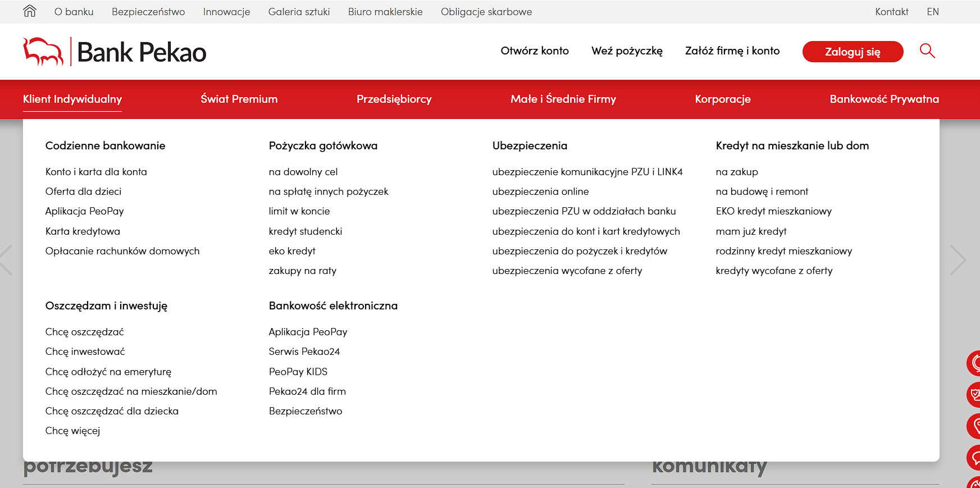Open the kredyt studencki link
980x488 pixels.
[x=306, y=231]
